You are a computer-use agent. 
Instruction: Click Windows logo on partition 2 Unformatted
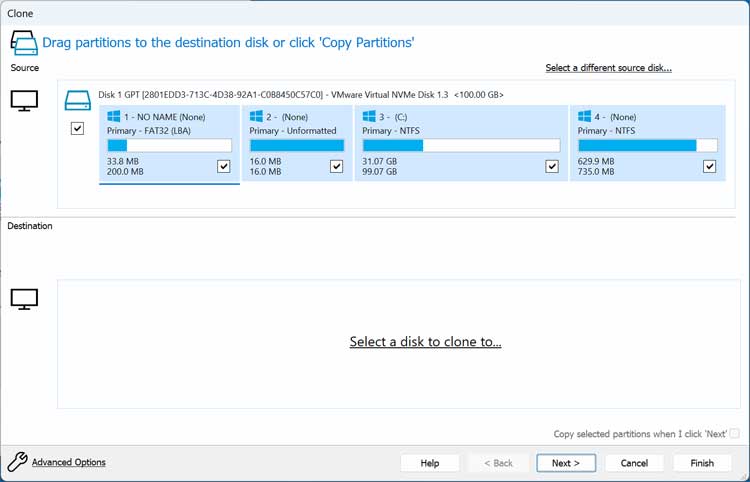(x=256, y=116)
